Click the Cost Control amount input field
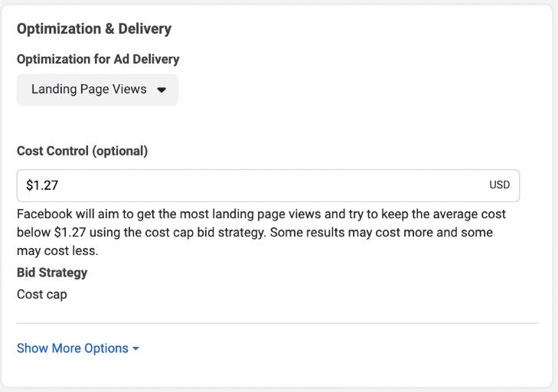This screenshot has height=392, width=558. click(x=253, y=185)
